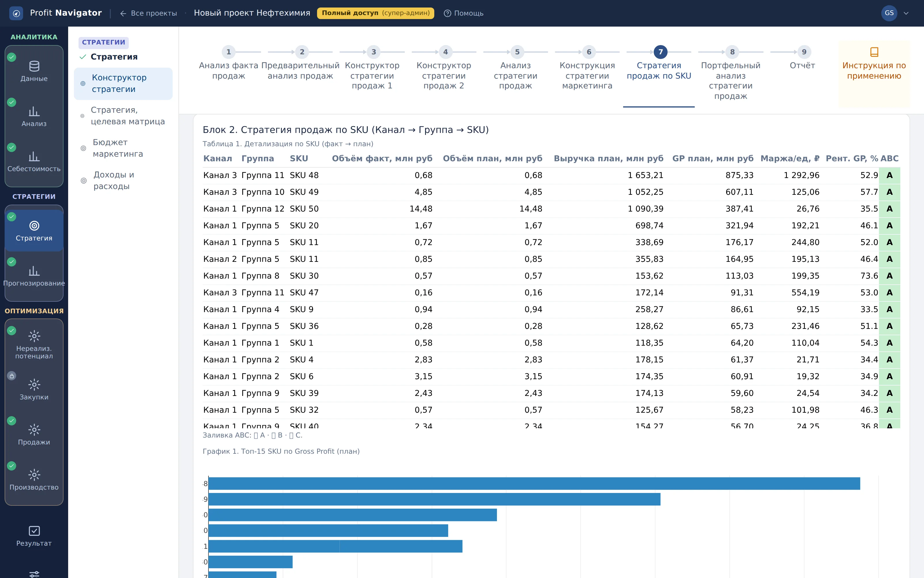Click the Profit Navigator compass logo icon

pos(16,13)
